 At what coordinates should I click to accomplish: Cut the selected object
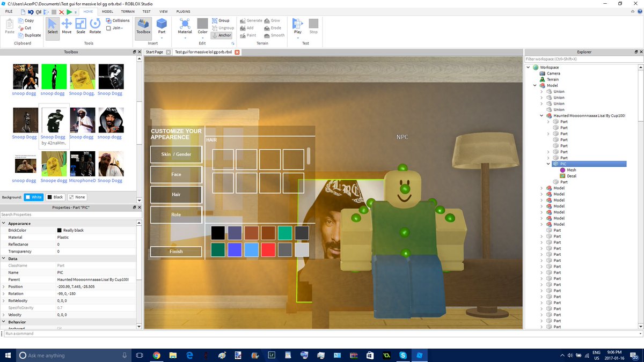[x=24, y=28]
